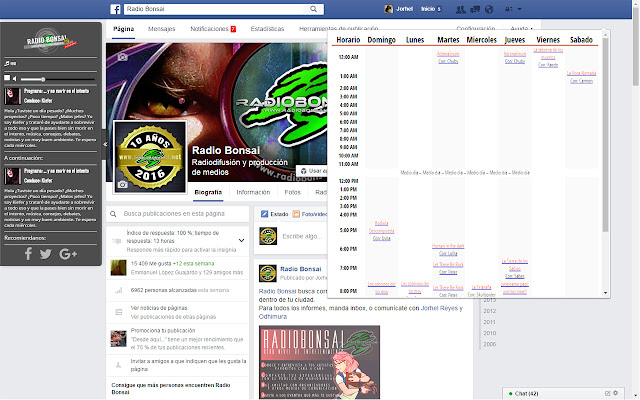The height and width of the screenshot is (400, 640).
Task: Open Radio Bonsai post author link
Action: pos(300,269)
